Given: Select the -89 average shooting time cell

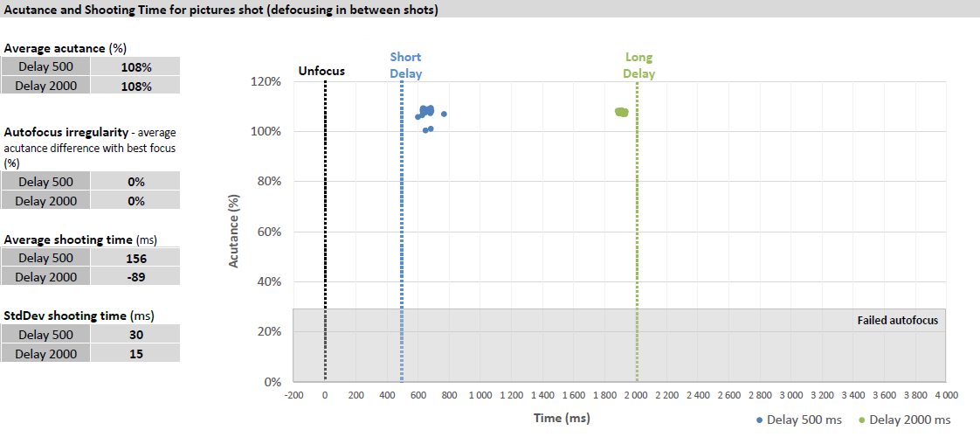Looking at the screenshot, I should 135,277.
